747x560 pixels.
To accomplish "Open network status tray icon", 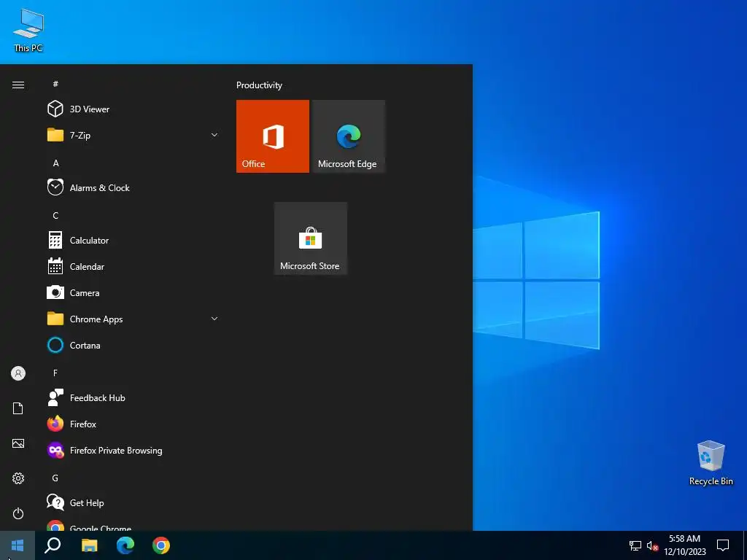I will [x=635, y=545].
